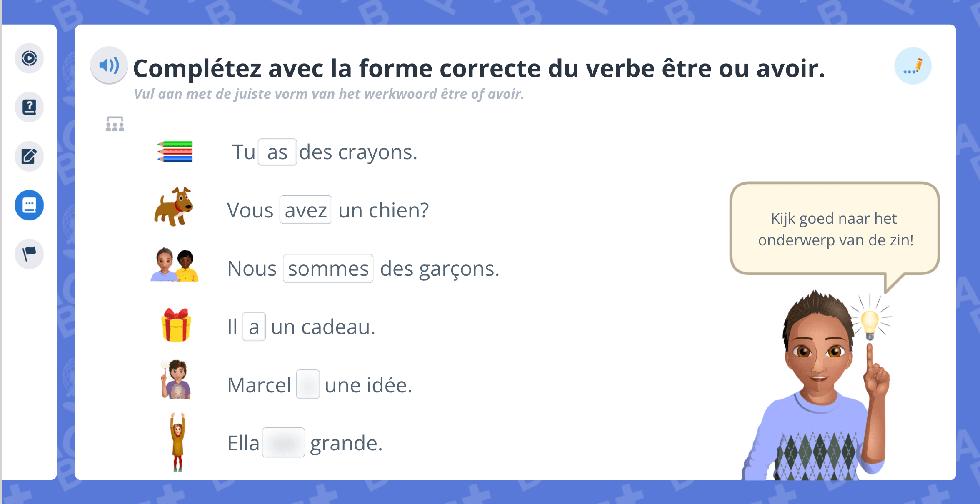
Task: Open the question mark help book icon
Action: [x=29, y=107]
